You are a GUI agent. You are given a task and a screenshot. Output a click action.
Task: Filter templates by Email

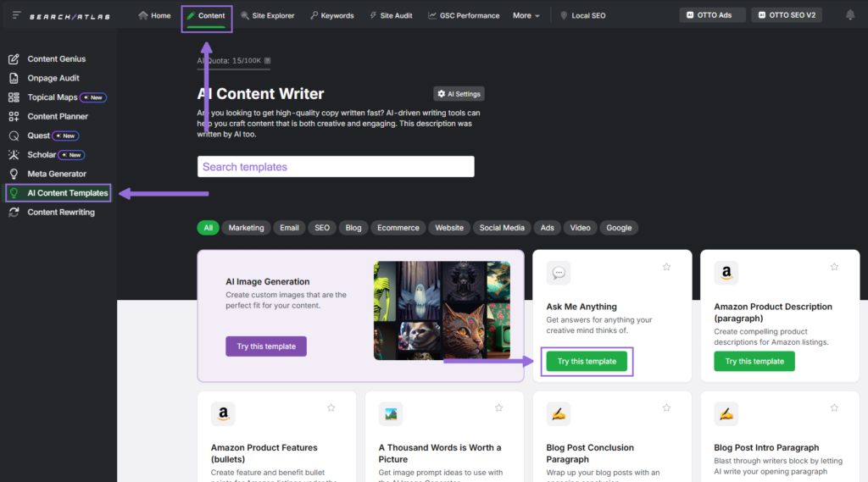coord(289,228)
